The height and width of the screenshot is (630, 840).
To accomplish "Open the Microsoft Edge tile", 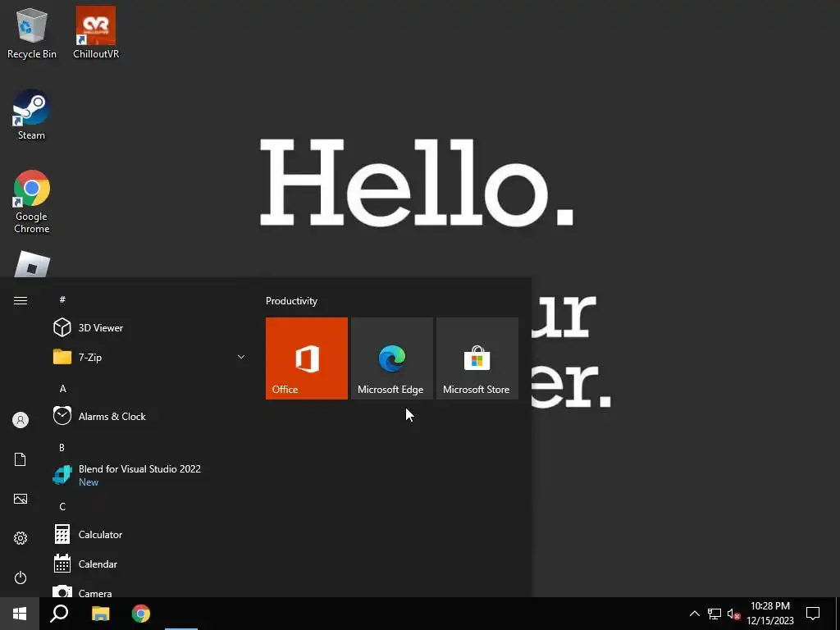I will tap(391, 358).
